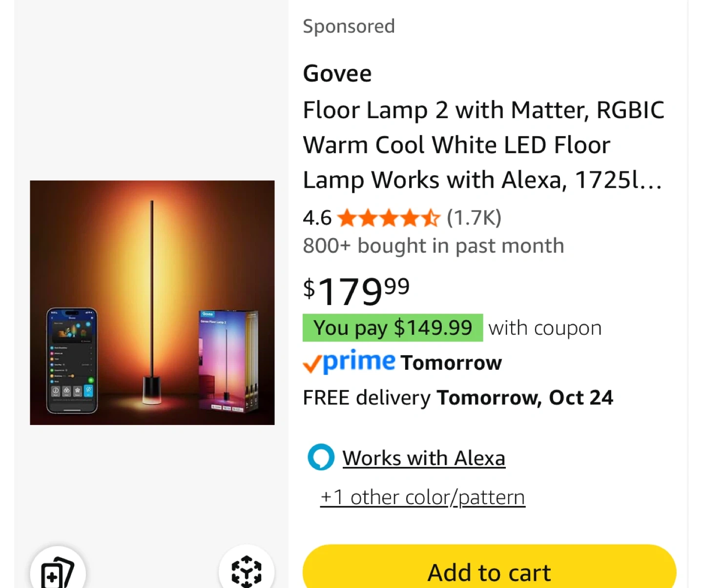Click the Prime checkmark logo
703x588 pixels.
349,362
